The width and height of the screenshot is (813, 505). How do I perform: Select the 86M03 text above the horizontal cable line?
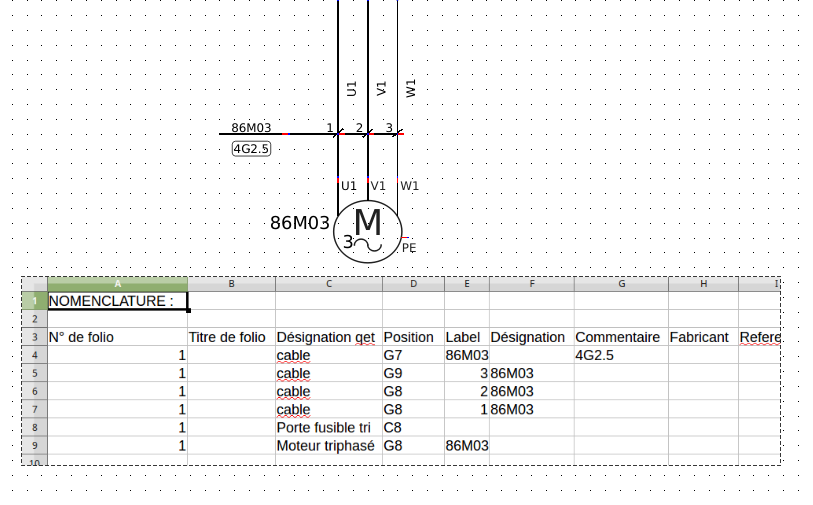pyautogui.click(x=251, y=128)
